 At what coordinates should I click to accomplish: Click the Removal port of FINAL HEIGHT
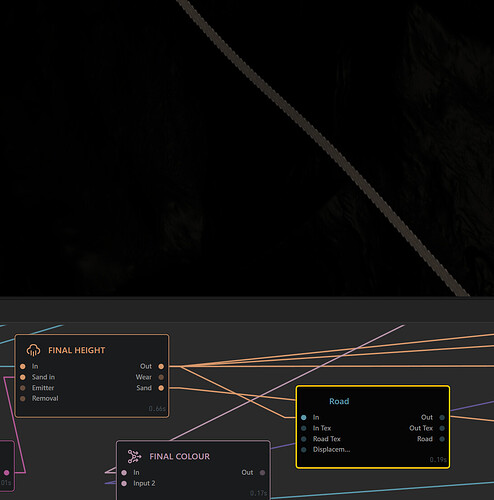coord(23,399)
